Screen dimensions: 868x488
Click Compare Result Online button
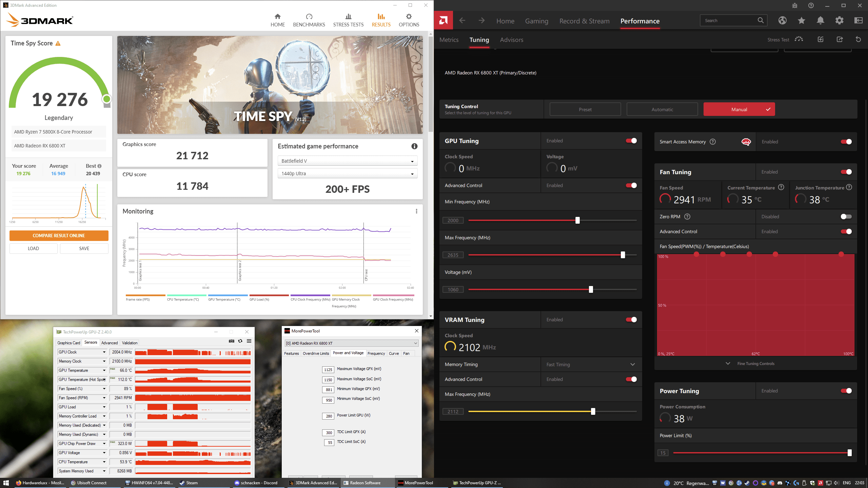pos(59,236)
